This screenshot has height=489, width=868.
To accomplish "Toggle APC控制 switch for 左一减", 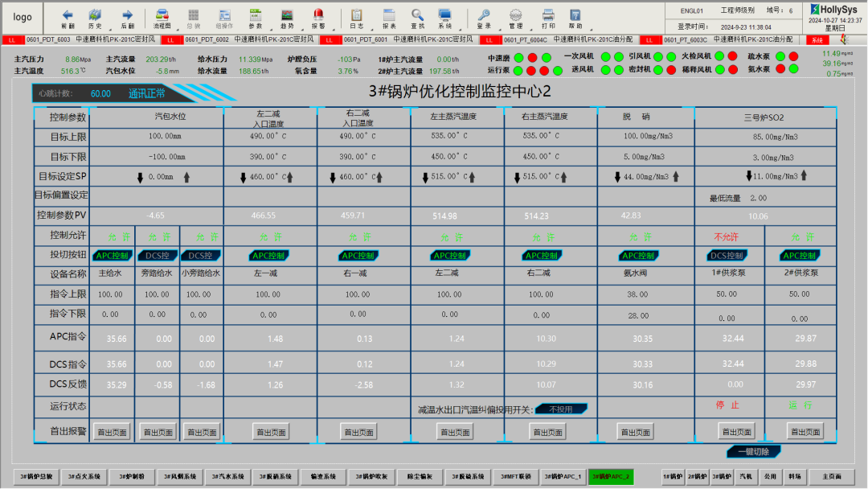I will point(270,256).
